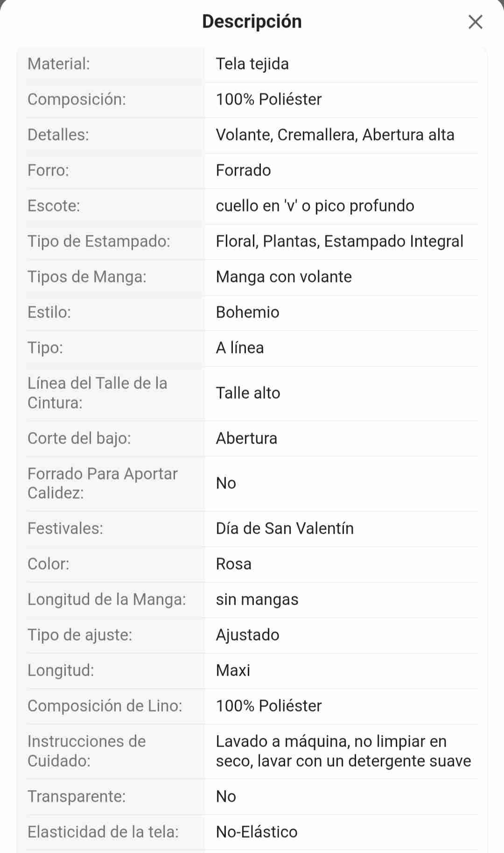The image size is (504, 853).
Task: Select the Manga con volante value
Action: point(284,277)
